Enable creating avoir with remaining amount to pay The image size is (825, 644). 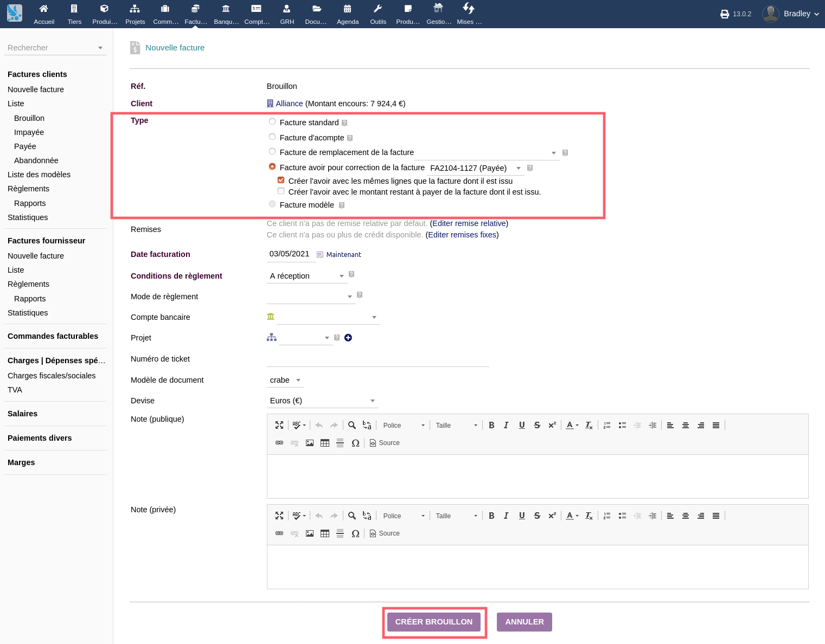(x=281, y=191)
